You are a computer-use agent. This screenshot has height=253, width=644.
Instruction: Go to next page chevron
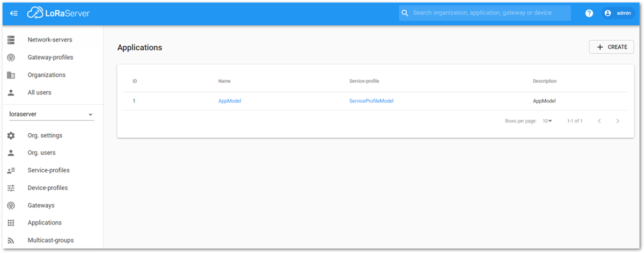pos(618,121)
